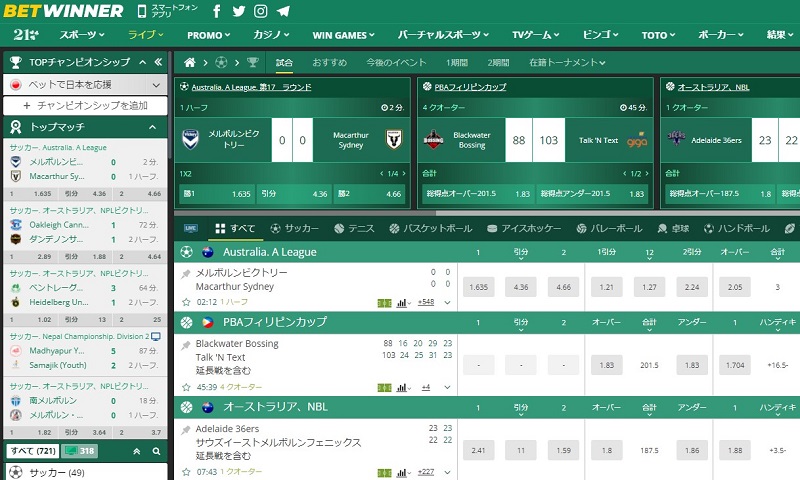Select すべて (721) events filter

pos(33,451)
